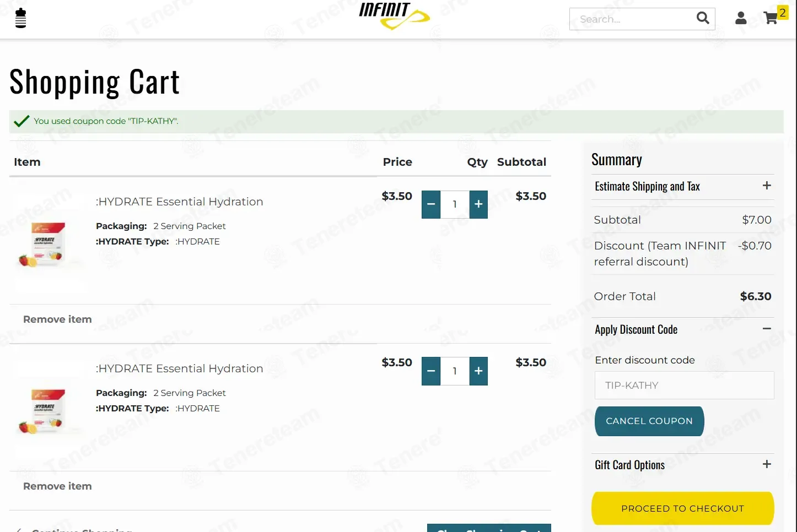Click the discount code field showing TIP-KATHY

pyautogui.click(x=685, y=386)
